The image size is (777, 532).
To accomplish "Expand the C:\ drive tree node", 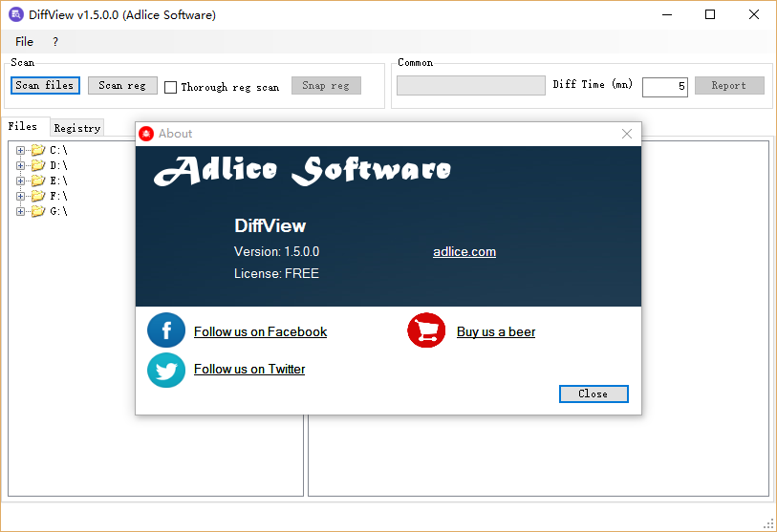I will click(20, 150).
